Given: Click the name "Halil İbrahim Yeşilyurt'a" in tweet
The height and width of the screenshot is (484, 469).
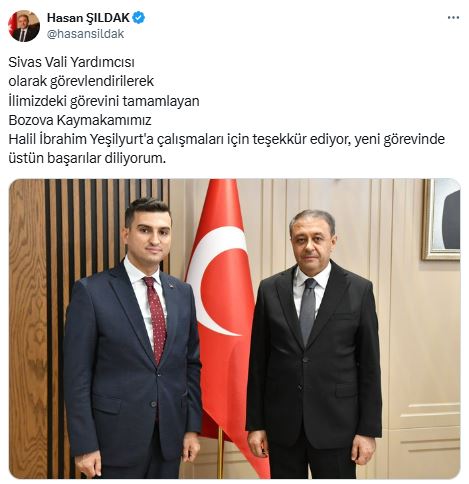Looking at the screenshot, I should (81, 139).
